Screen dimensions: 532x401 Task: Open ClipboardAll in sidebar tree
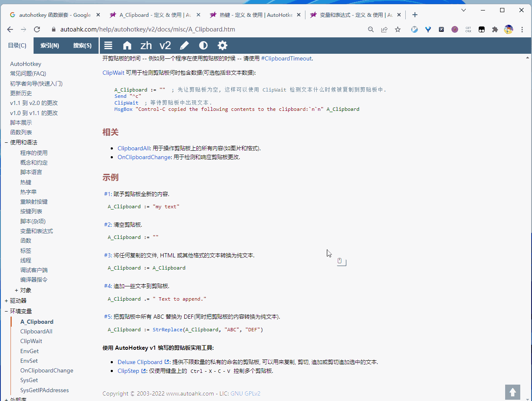[37, 331]
